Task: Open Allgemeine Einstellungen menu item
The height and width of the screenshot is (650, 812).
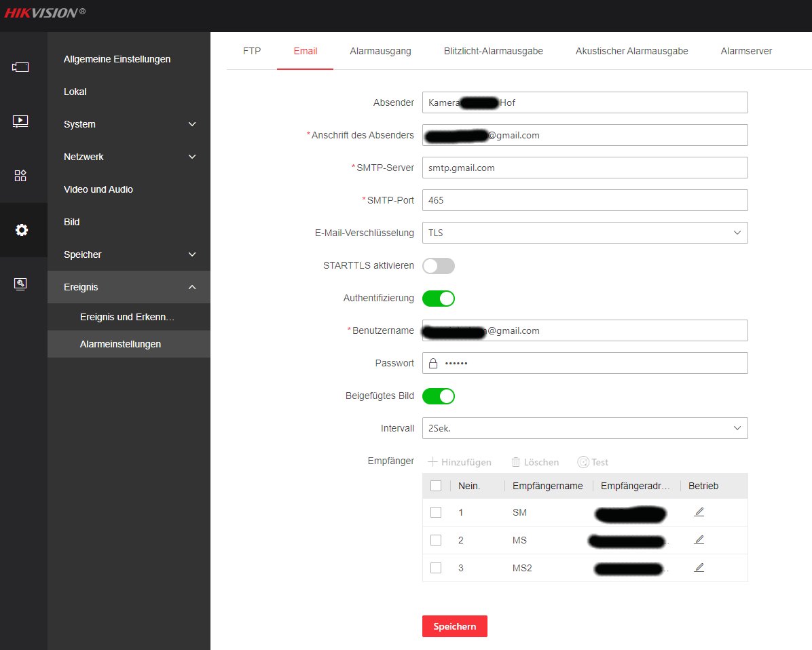Action: coord(129,59)
